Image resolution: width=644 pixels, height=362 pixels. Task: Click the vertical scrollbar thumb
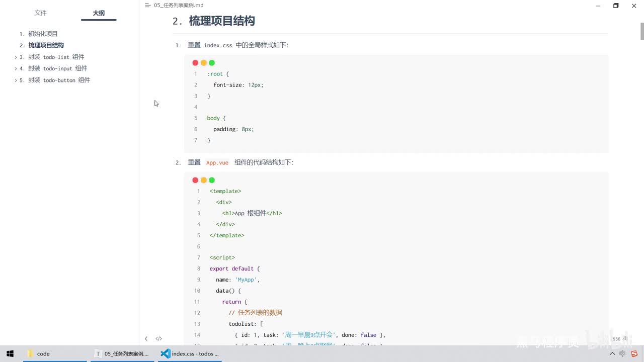642,31
